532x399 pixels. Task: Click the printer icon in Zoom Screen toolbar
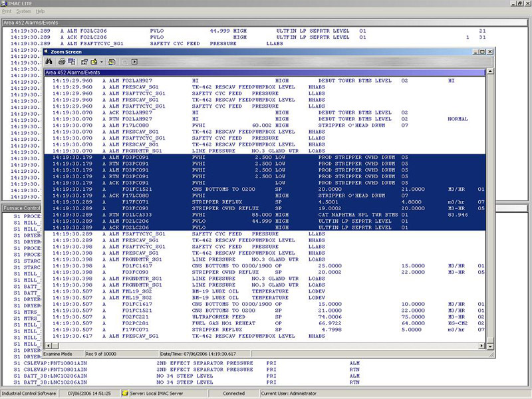pyautogui.click(x=61, y=61)
